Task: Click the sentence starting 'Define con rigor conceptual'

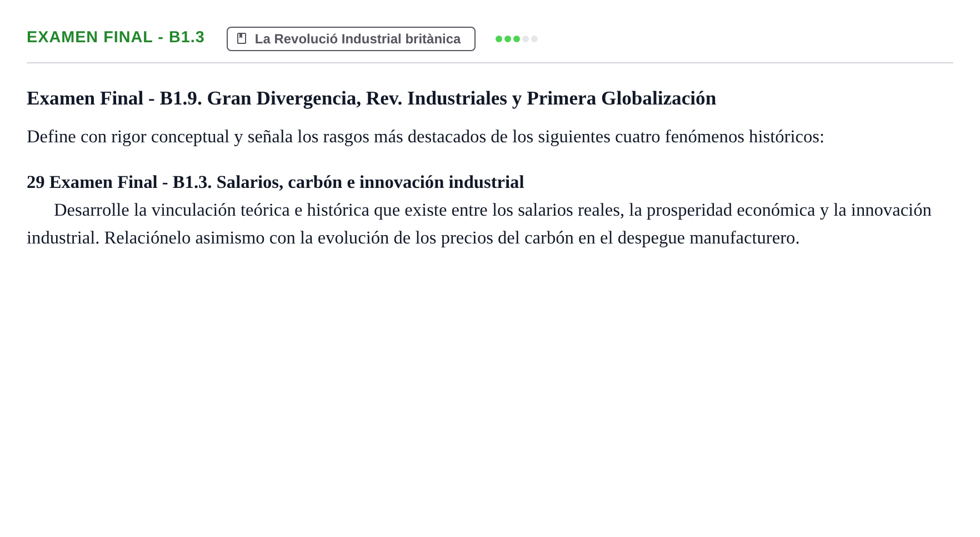Action: pos(426,136)
